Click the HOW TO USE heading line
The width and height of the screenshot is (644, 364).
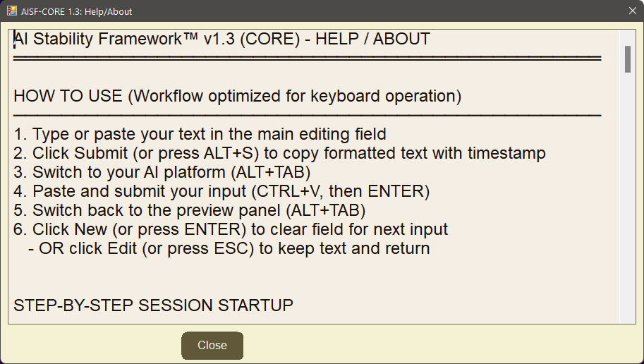pyautogui.click(x=237, y=96)
